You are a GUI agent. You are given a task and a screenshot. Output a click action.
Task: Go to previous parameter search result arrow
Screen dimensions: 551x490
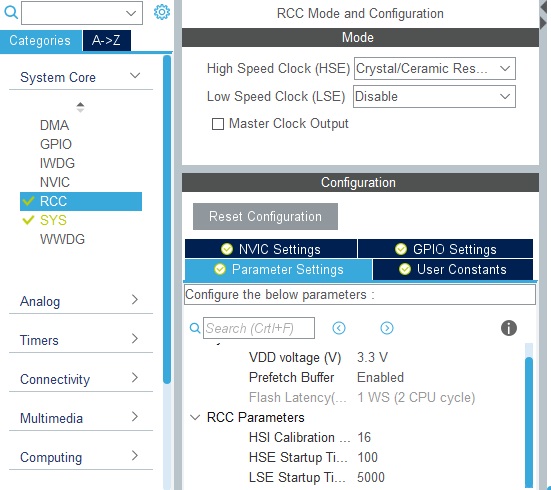click(339, 328)
